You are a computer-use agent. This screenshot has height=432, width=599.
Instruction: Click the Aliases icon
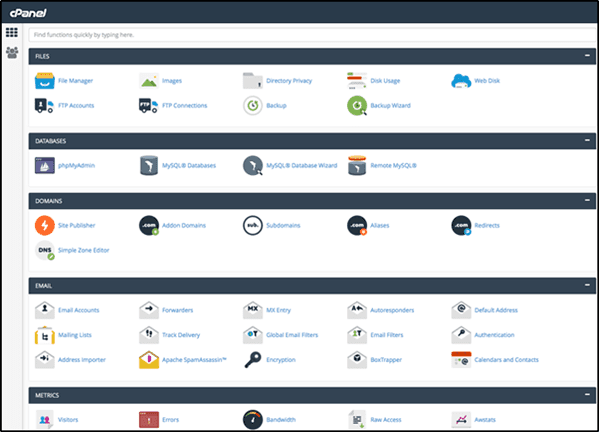coord(357,225)
